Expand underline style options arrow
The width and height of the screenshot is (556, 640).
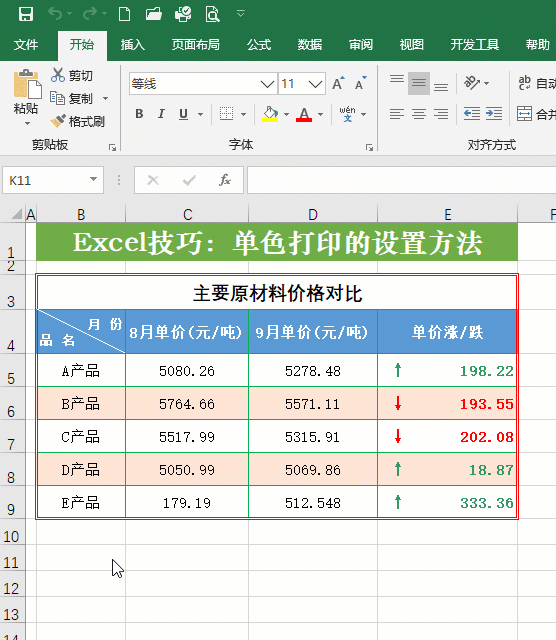(x=200, y=114)
